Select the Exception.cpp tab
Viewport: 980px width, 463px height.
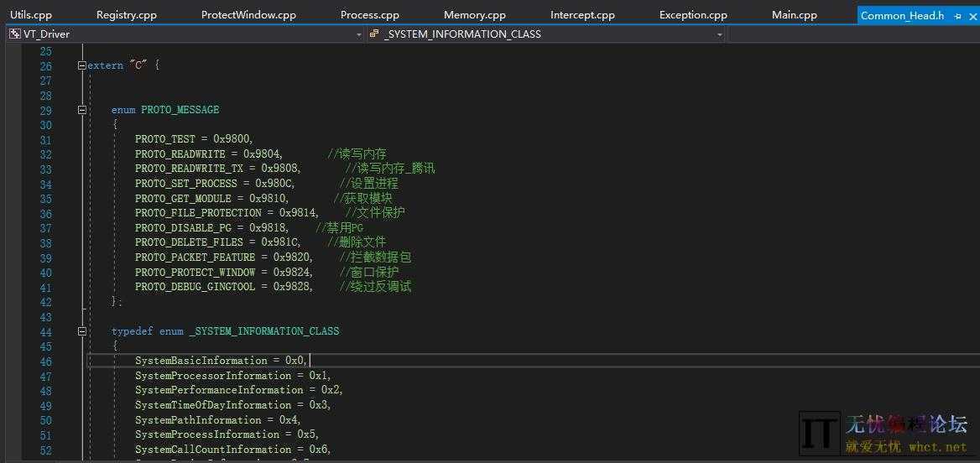click(693, 15)
